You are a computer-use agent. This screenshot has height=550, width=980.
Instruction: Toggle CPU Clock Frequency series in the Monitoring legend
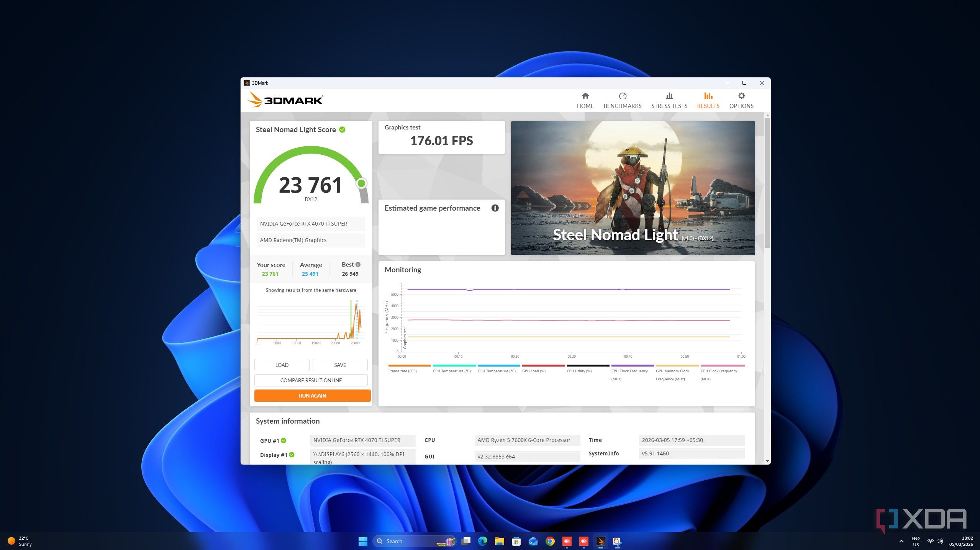pos(632,372)
